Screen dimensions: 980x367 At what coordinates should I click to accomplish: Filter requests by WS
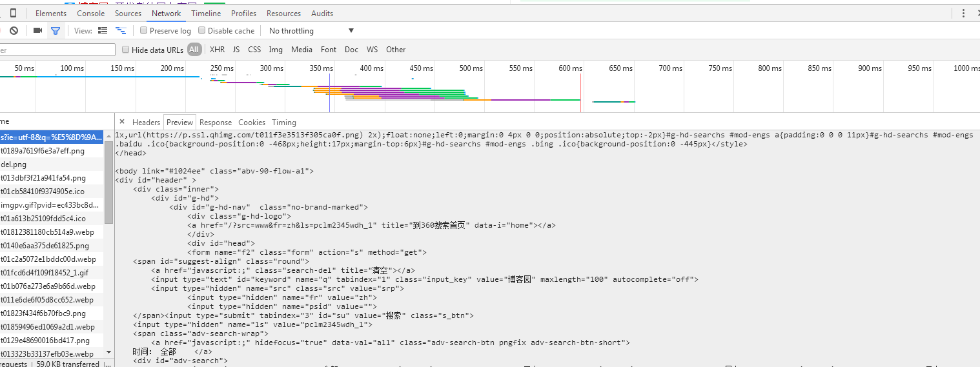(x=373, y=50)
